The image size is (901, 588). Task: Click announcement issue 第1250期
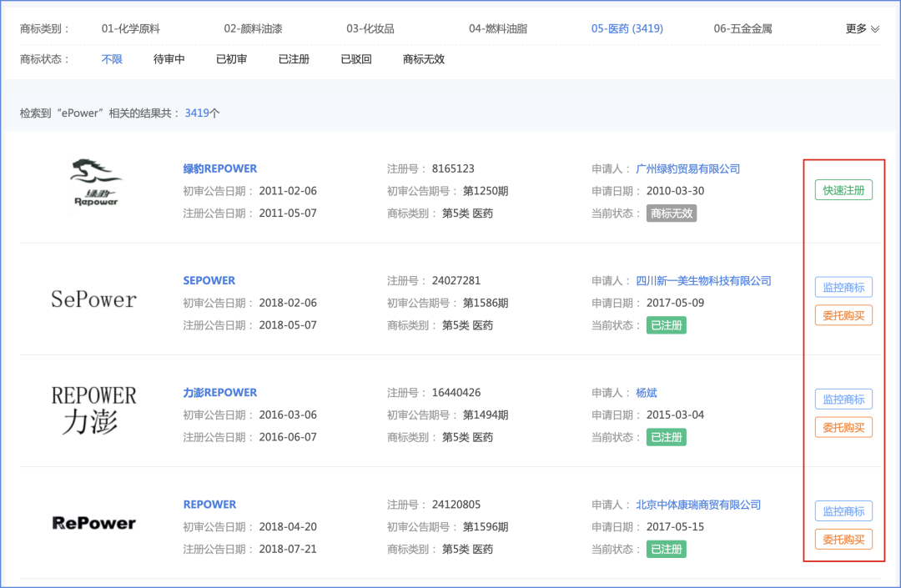(486, 191)
